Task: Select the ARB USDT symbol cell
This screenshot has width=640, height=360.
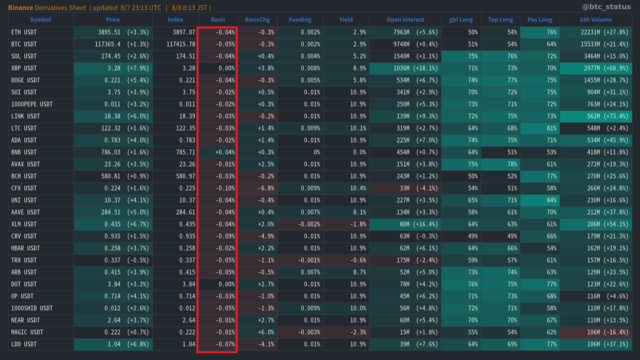Action: (41, 272)
